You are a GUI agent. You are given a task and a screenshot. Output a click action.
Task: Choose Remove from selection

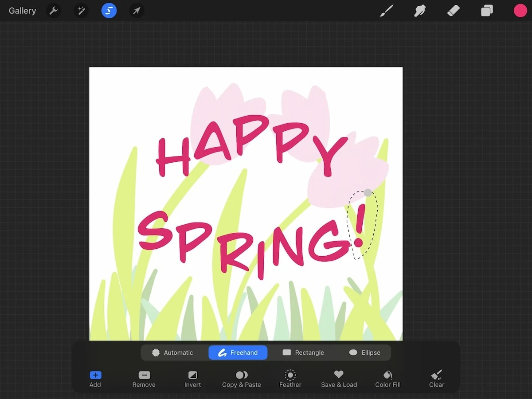click(x=144, y=379)
